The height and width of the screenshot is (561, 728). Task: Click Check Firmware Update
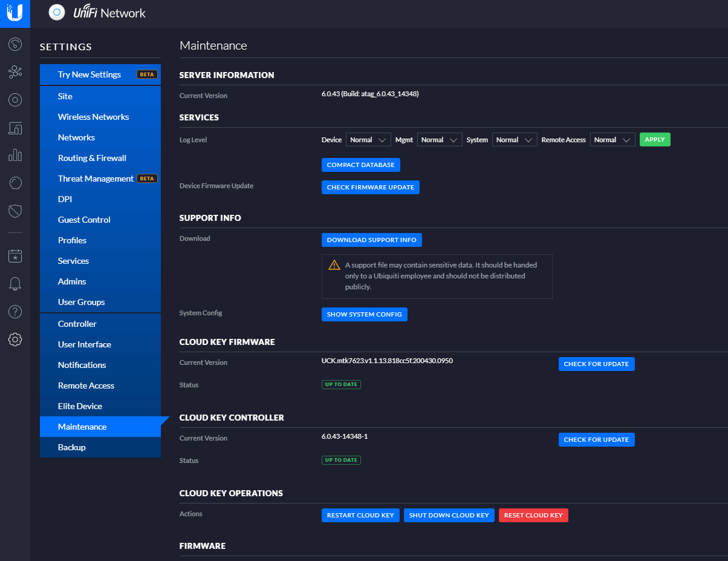click(x=371, y=188)
